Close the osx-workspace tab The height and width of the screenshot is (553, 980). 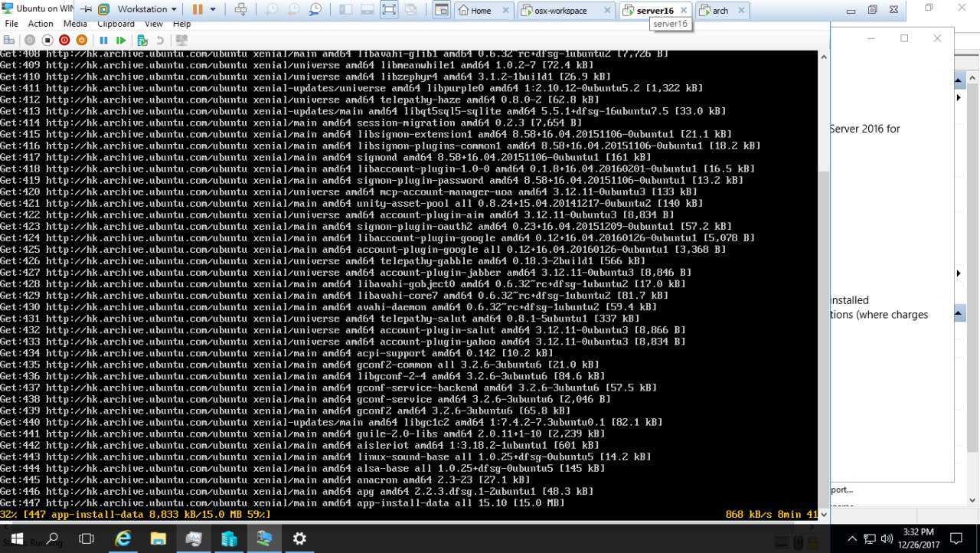tap(606, 11)
